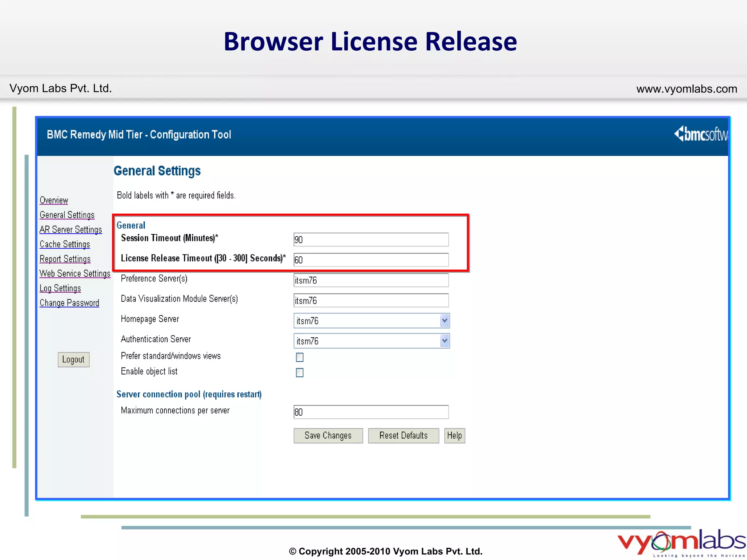Open the Homepage Server dropdown
The width and height of the screenshot is (747, 560).
371,321
